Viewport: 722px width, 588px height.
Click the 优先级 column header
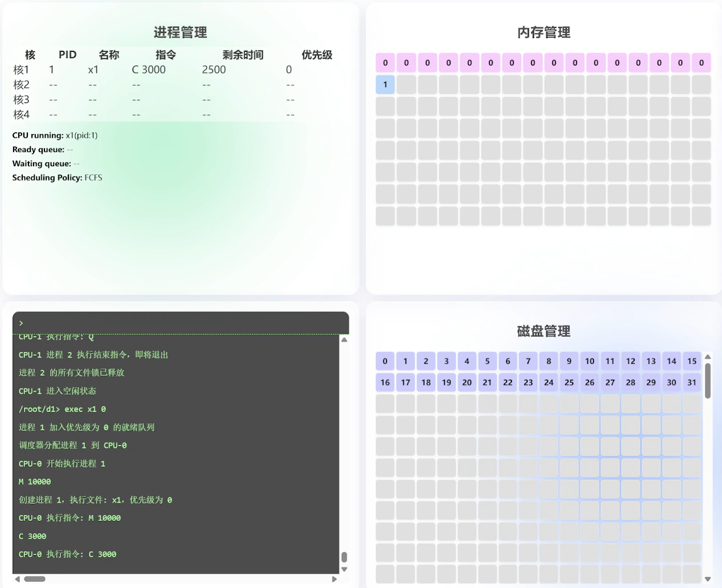317,55
